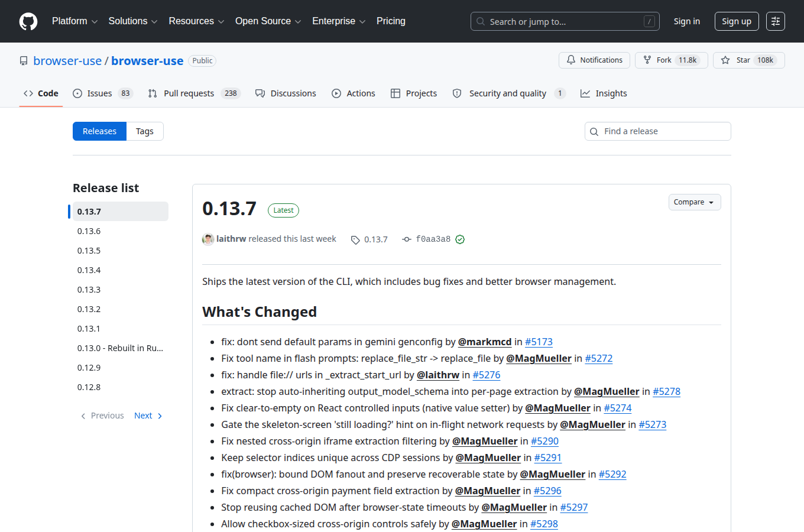The height and width of the screenshot is (532, 804).
Task: Open the Enterprise dropdown menu
Action: [x=339, y=21]
